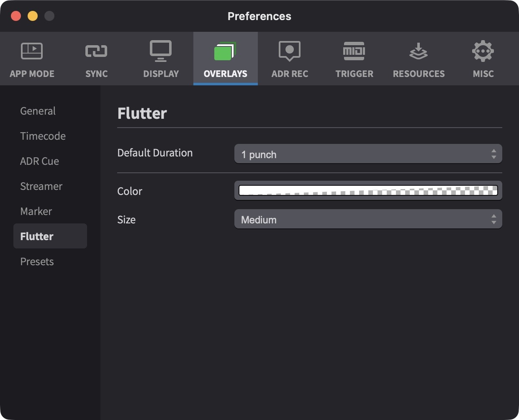Close the Preferences window

[x=16, y=16]
